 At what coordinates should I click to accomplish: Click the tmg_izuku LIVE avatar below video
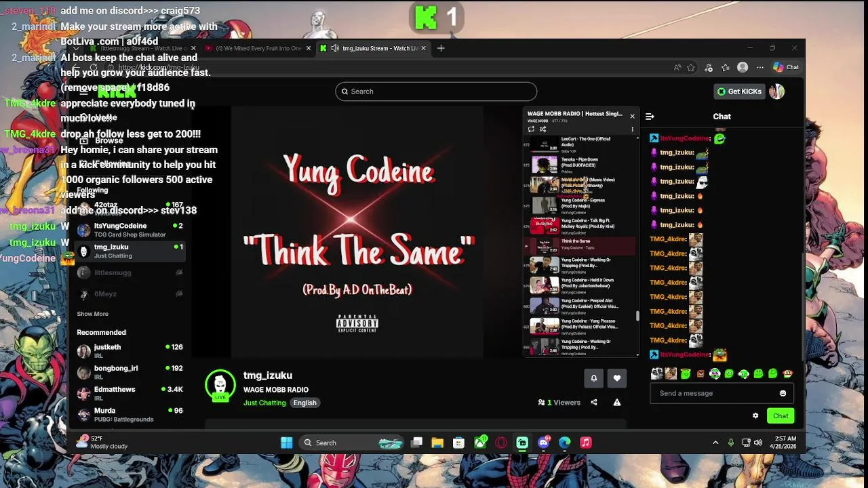pos(220,385)
